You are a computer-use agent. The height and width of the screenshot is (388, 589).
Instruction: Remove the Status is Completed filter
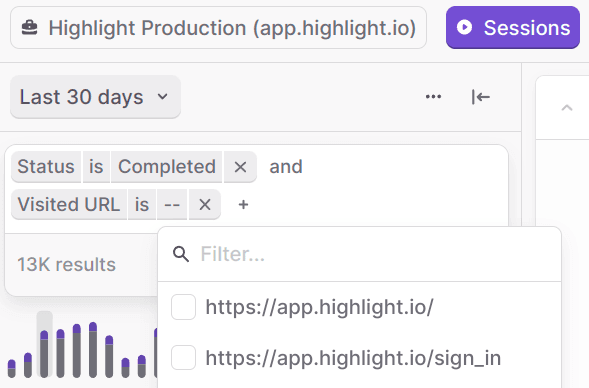(x=240, y=167)
